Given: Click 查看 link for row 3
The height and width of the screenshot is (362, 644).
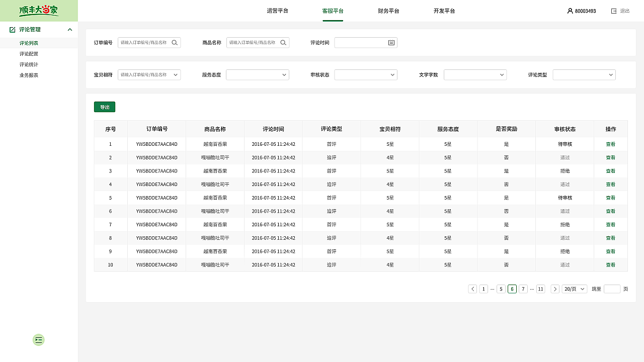Looking at the screenshot, I should pos(611,171).
